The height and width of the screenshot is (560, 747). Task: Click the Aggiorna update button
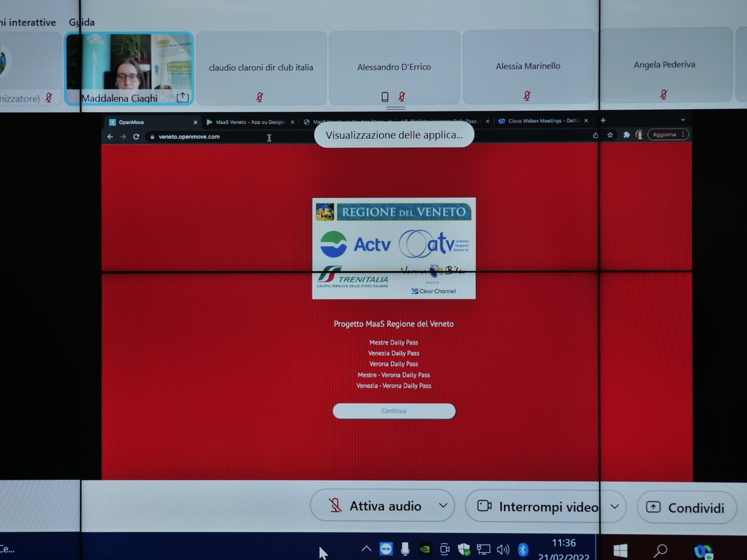(x=668, y=135)
